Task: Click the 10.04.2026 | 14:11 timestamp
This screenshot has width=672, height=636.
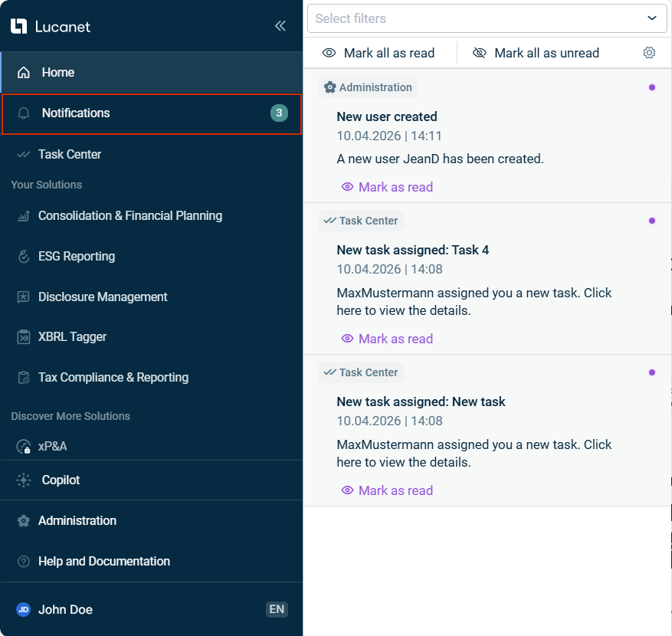Action: point(389,136)
